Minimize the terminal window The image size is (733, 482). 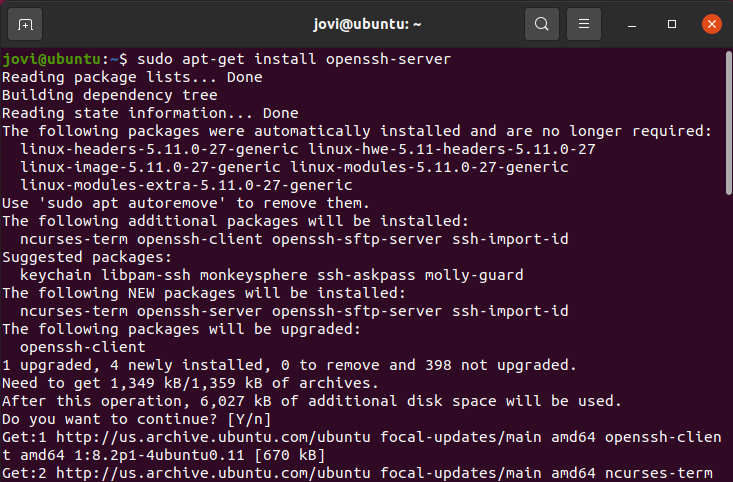coord(632,24)
